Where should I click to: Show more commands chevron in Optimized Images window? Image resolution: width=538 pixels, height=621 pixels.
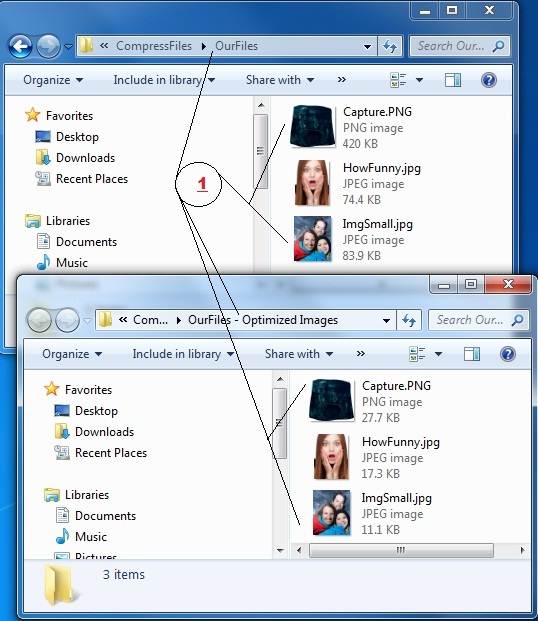(x=361, y=354)
